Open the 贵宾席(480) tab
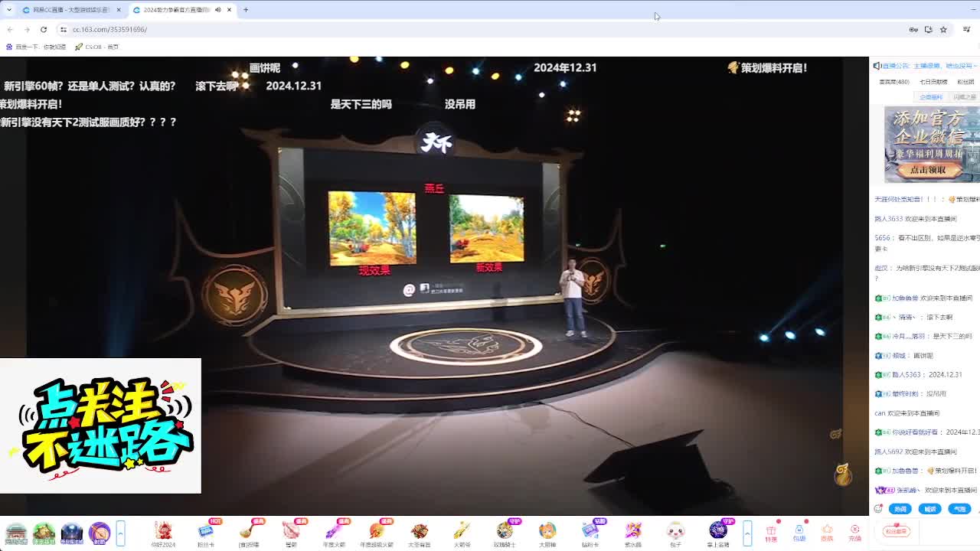 click(x=894, y=82)
